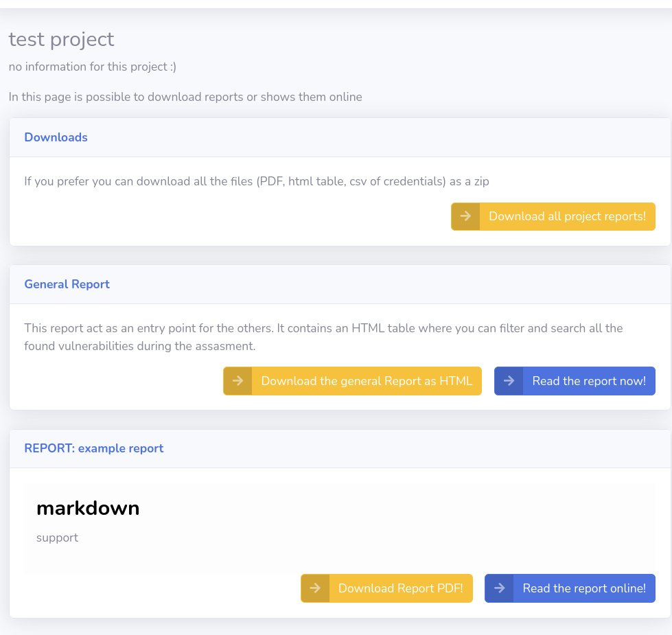Click arrow icon on Download Report PDF button
The width and height of the screenshot is (672, 635).
pyautogui.click(x=315, y=588)
